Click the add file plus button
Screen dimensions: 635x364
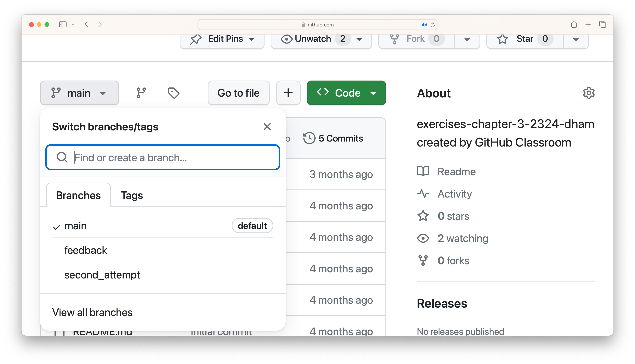pos(288,93)
